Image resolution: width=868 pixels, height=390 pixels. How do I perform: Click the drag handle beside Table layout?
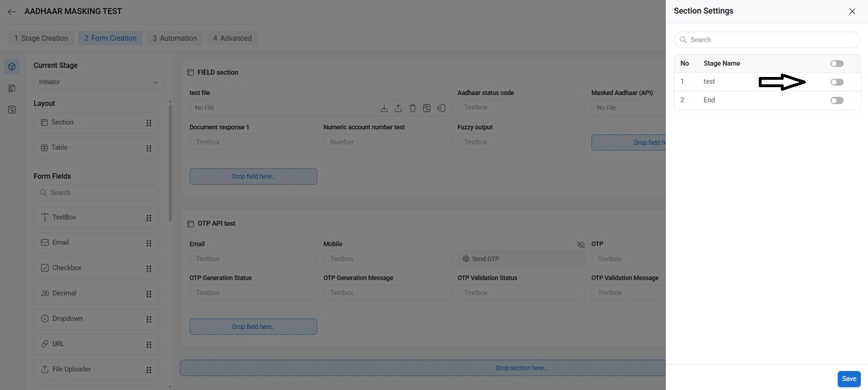(x=149, y=148)
